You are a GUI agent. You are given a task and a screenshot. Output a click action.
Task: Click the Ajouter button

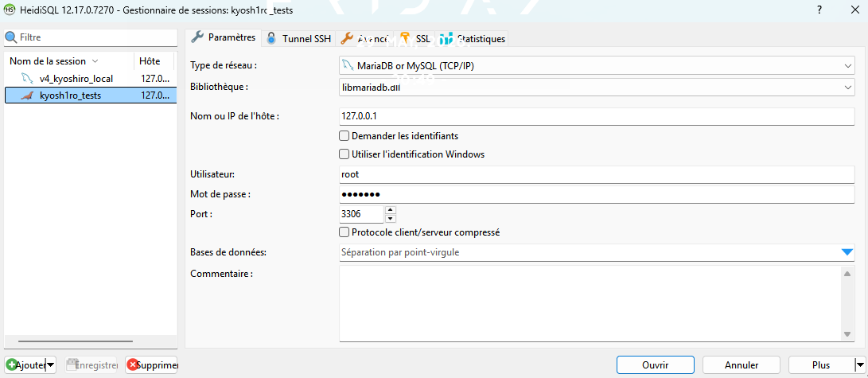click(x=25, y=365)
